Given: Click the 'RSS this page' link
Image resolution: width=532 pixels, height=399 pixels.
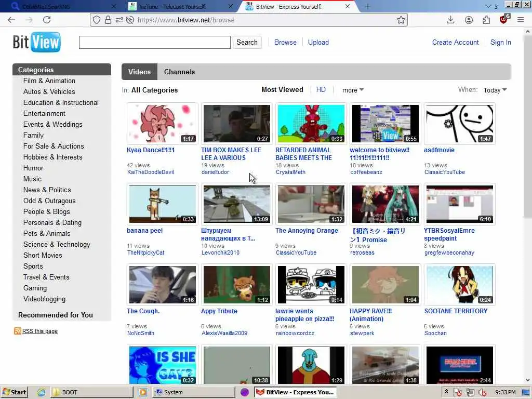Looking at the screenshot, I should pyautogui.click(x=39, y=331).
